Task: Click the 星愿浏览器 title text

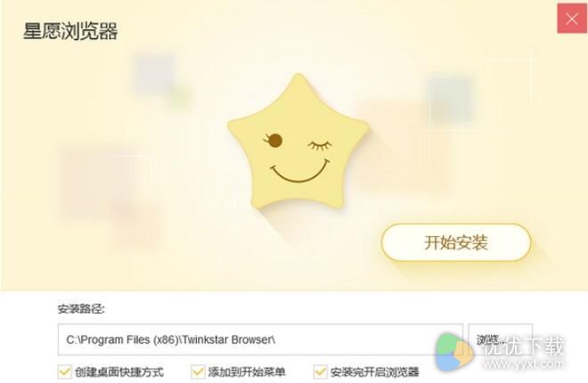Action: (x=70, y=31)
